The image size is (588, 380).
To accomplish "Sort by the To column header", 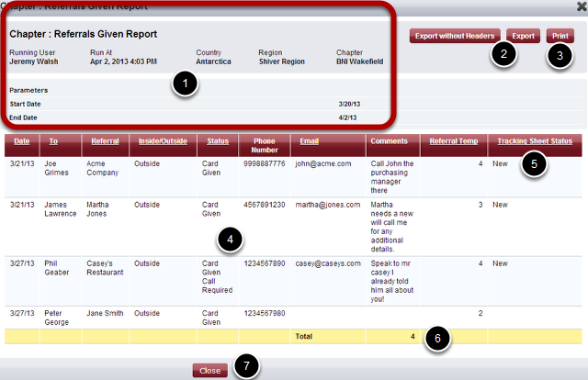I will (53, 141).
